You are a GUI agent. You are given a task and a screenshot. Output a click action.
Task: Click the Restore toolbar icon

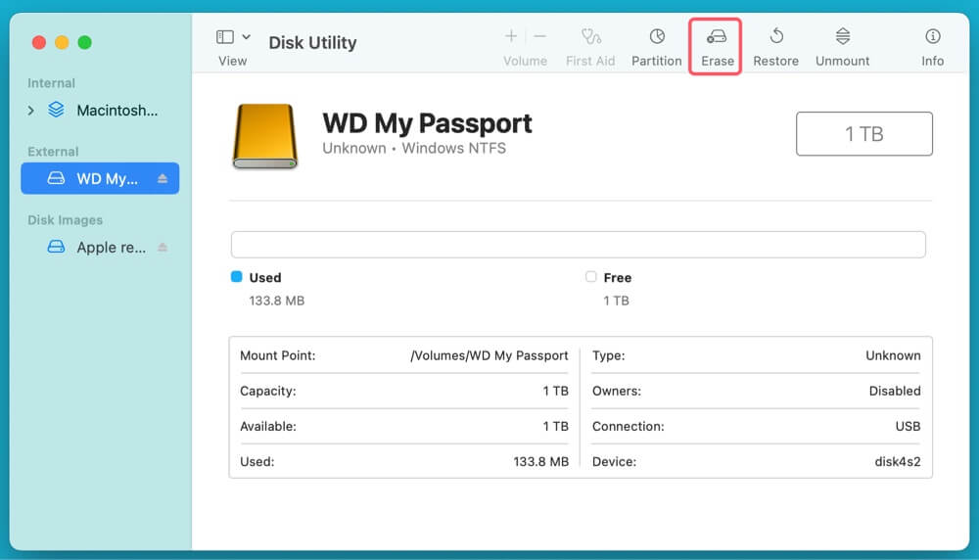(775, 38)
